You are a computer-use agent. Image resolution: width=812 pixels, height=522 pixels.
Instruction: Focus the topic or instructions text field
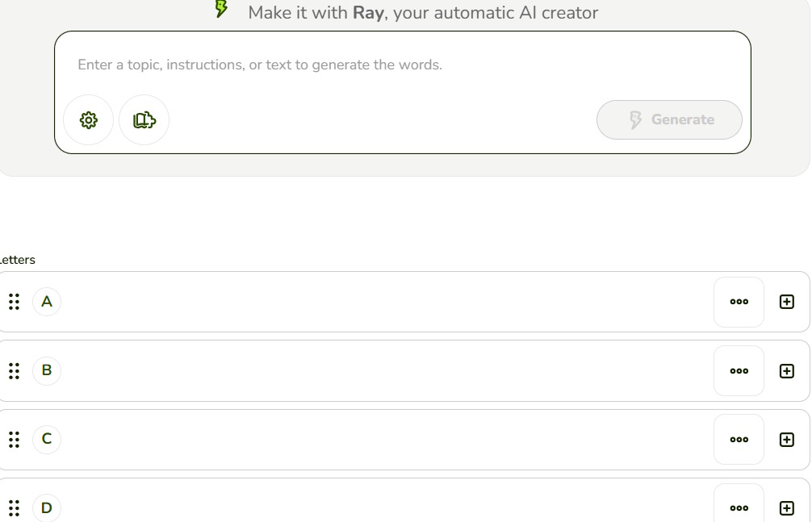(x=403, y=65)
